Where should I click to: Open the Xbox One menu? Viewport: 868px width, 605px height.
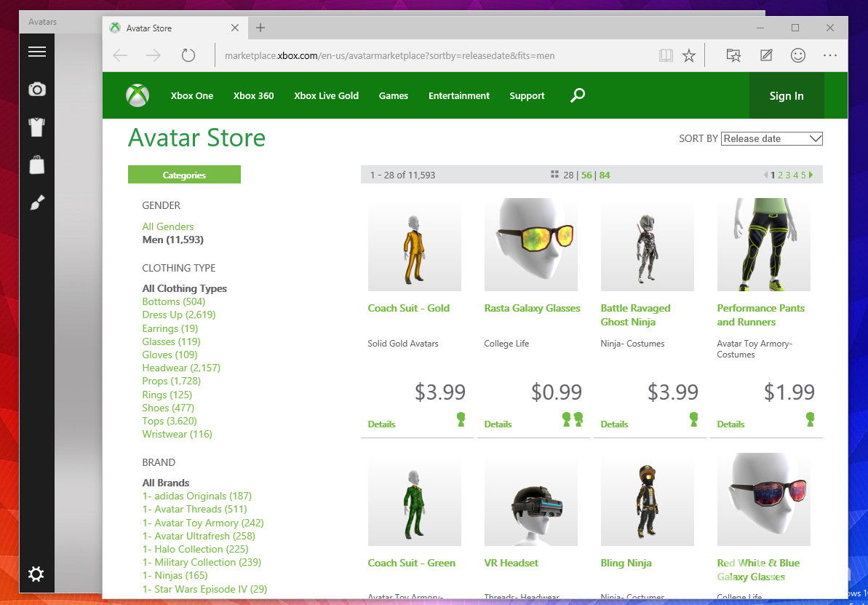(192, 96)
